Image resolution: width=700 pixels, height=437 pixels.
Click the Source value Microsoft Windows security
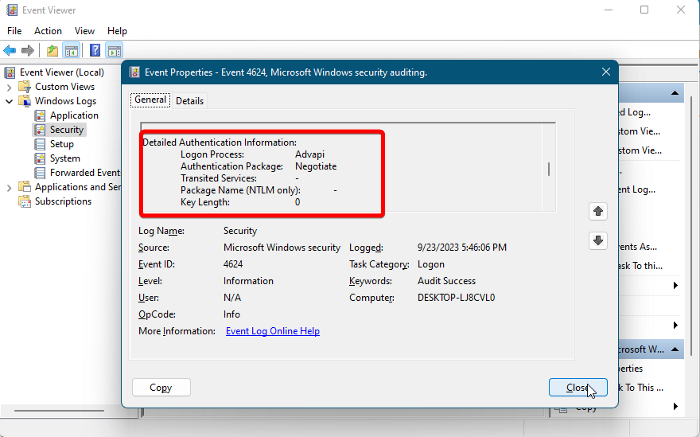click(282, 248)
